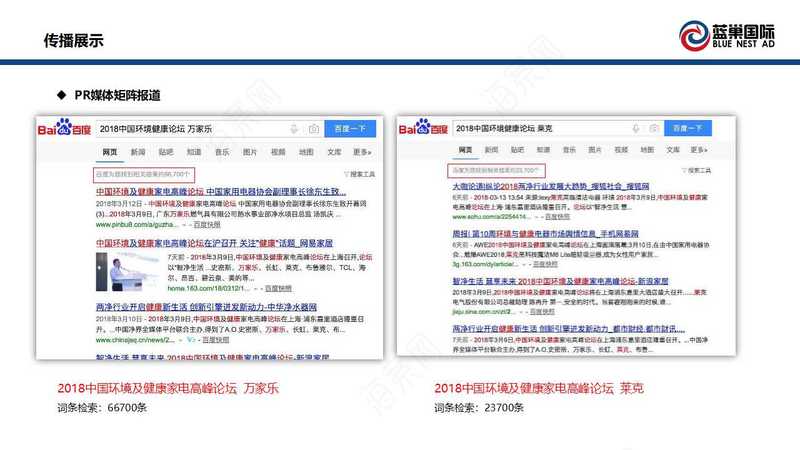Click URL home.163.com/18/0312/1...
Screen dimensions: 800x450
[x=209, y=288]
